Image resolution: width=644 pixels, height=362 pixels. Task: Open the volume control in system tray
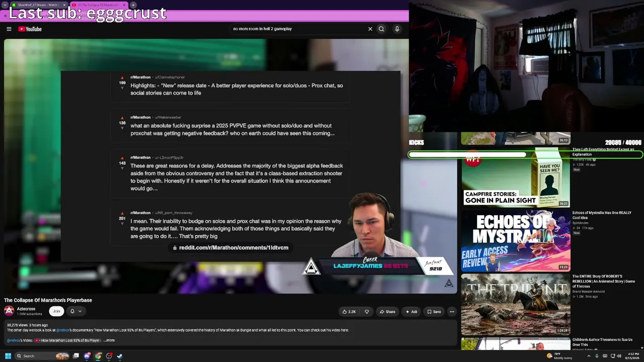click(x=619, y=356)
